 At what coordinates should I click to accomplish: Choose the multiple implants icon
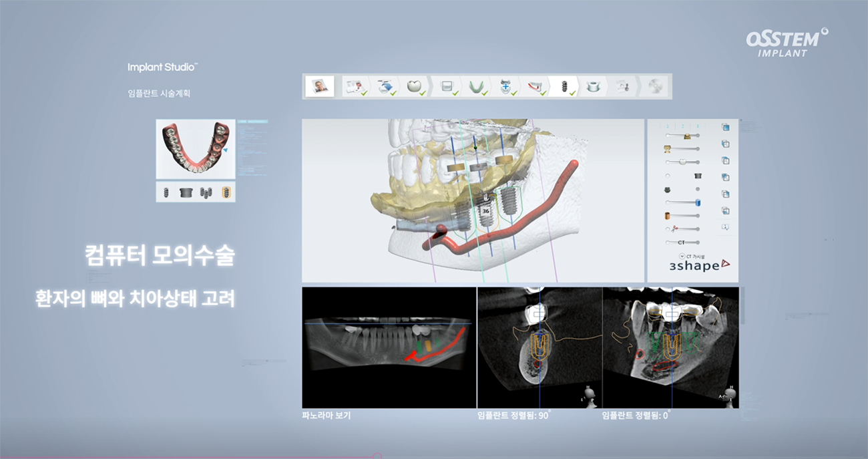(x=207, y=192)
